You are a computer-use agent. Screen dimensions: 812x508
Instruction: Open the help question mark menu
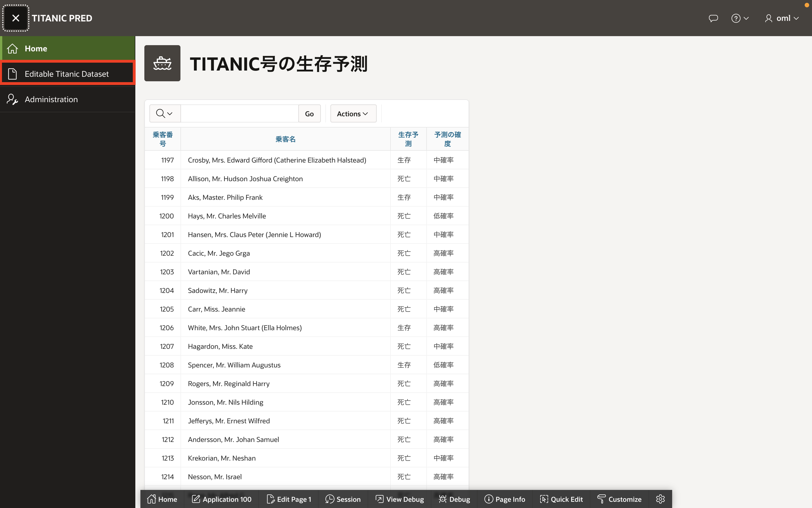pyautogui.click(x=740, y=18)
